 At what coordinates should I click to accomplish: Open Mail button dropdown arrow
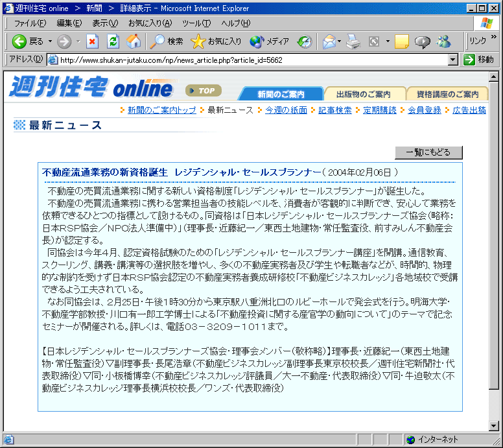340,41
